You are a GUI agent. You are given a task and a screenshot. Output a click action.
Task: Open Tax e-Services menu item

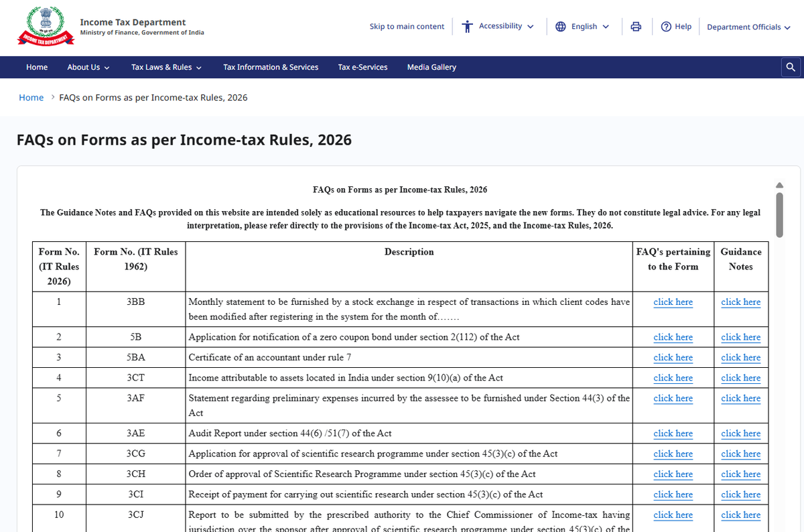[x=362, y=67]
